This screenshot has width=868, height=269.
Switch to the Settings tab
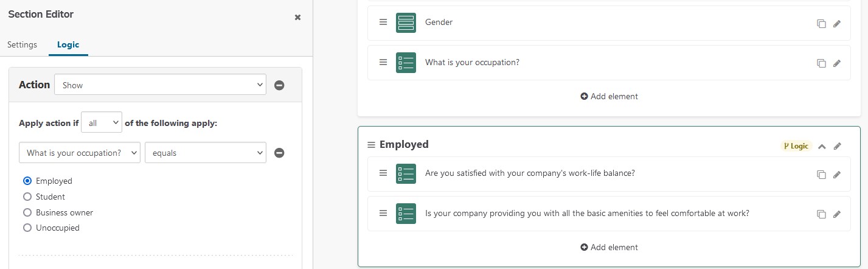(x=22, y=44)
